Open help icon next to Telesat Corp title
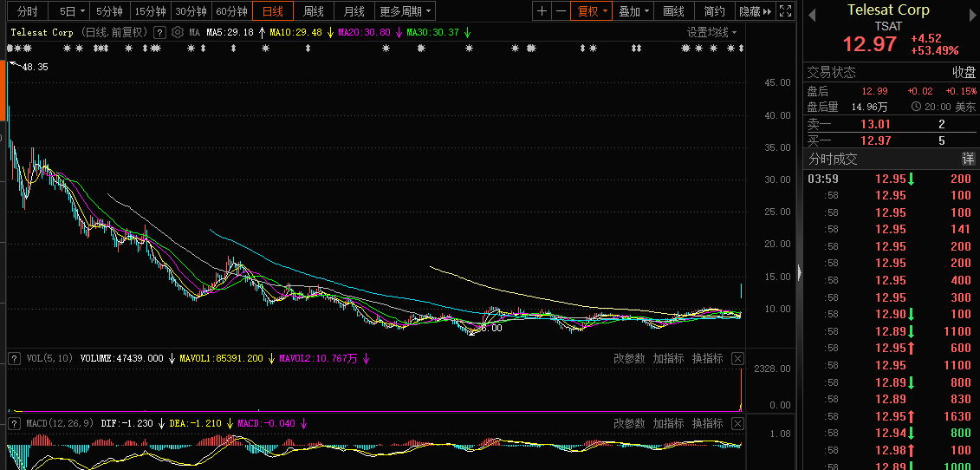The width and height of the screenshot is (980, 470). (160, 33)
